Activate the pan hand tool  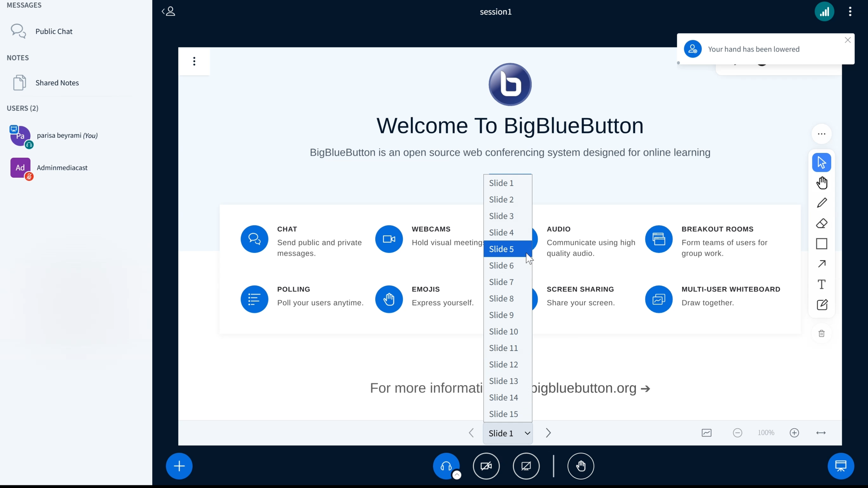click(x=822, y=183)
